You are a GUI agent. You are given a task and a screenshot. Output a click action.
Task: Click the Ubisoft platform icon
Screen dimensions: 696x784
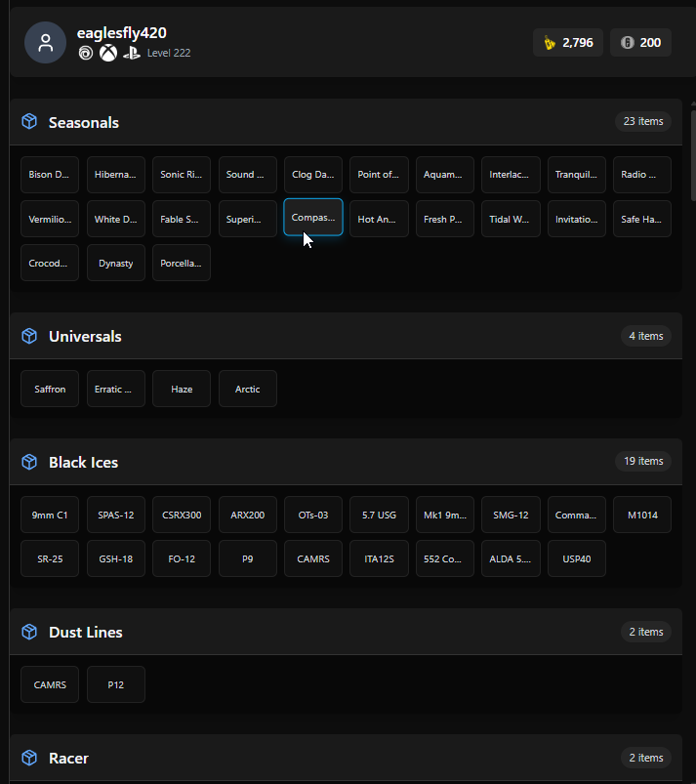coord(86,53)
